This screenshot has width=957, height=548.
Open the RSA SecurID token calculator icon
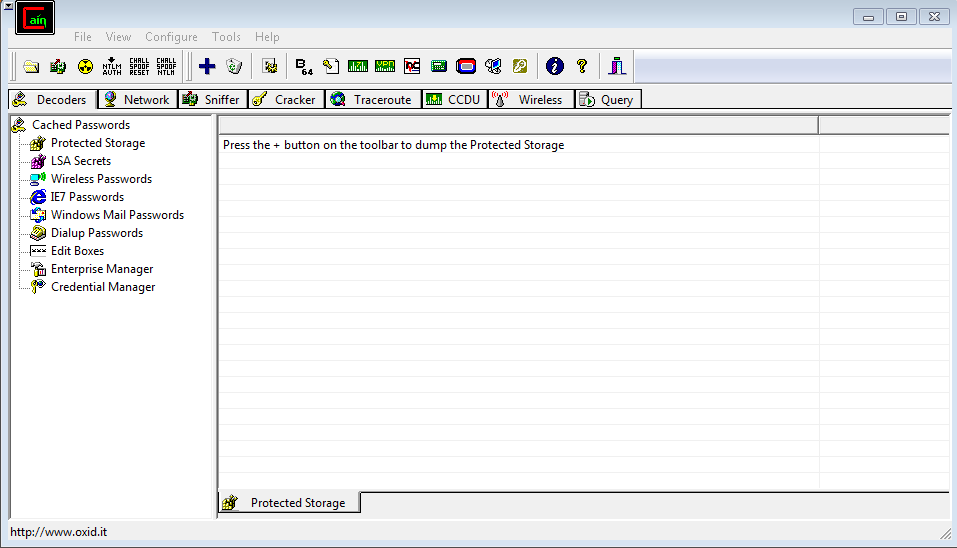(466, 66)
